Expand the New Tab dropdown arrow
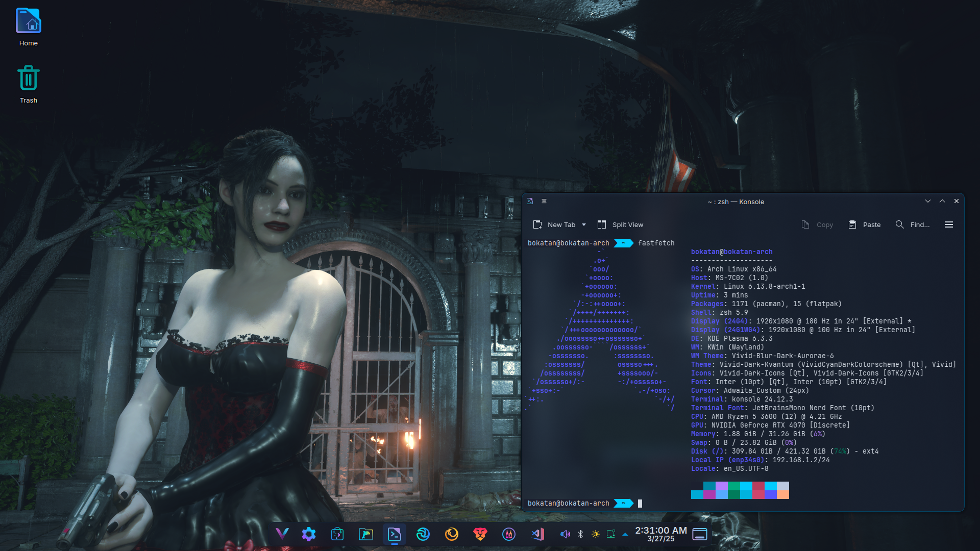 [x=584, y=224]
